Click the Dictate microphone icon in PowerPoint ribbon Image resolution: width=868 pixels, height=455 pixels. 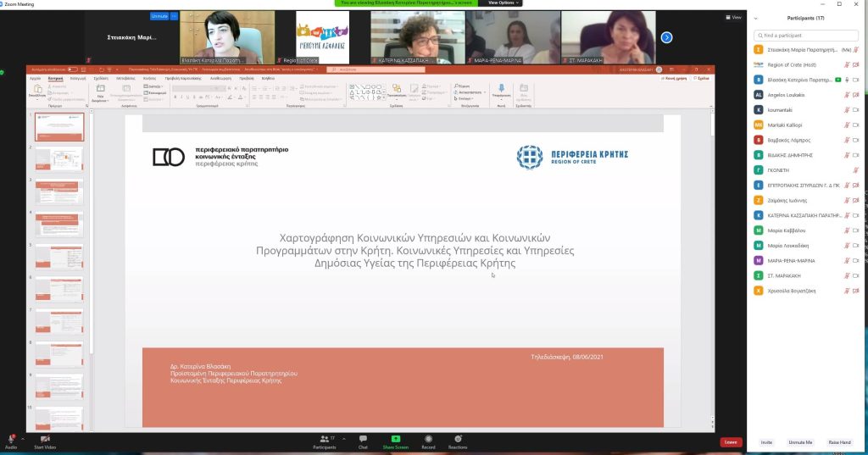coord(501,89)
